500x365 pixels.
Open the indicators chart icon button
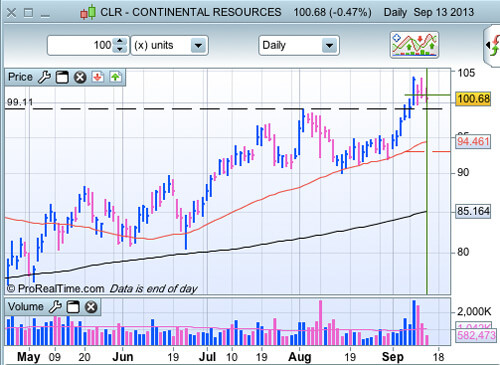[414, 45]
